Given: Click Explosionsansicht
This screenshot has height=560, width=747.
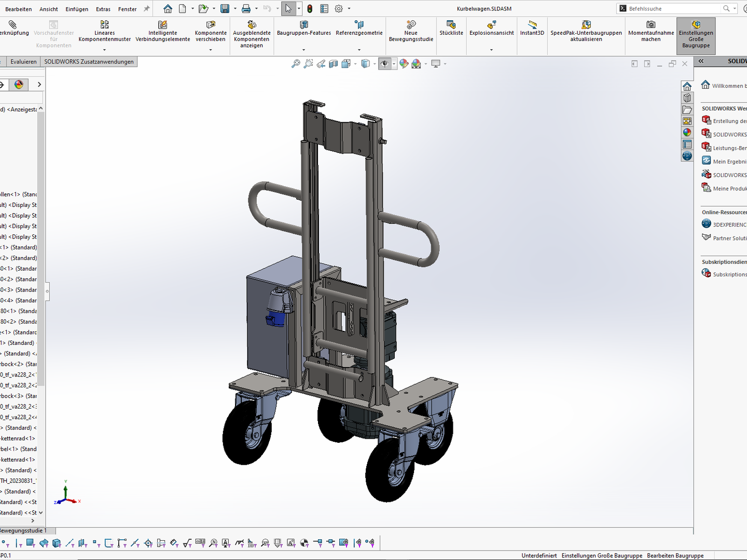Looking at the screenshot, I should coord(492,29).
